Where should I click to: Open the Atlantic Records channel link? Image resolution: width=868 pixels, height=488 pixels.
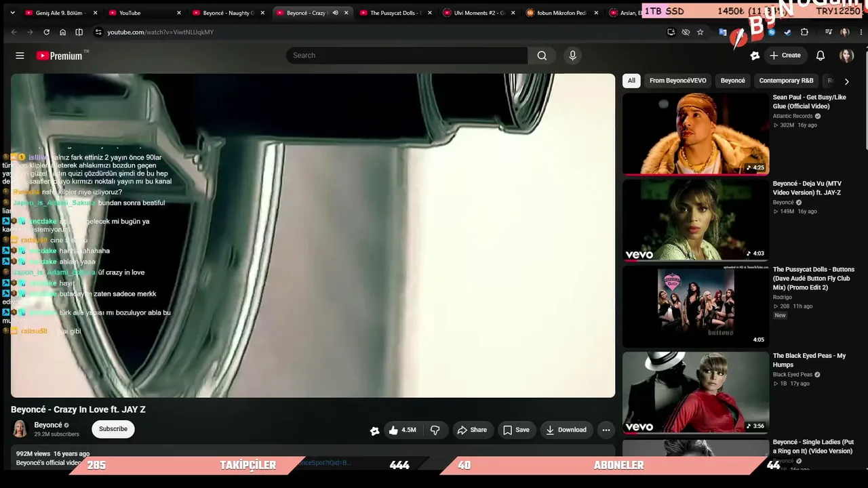click(793, 116)
